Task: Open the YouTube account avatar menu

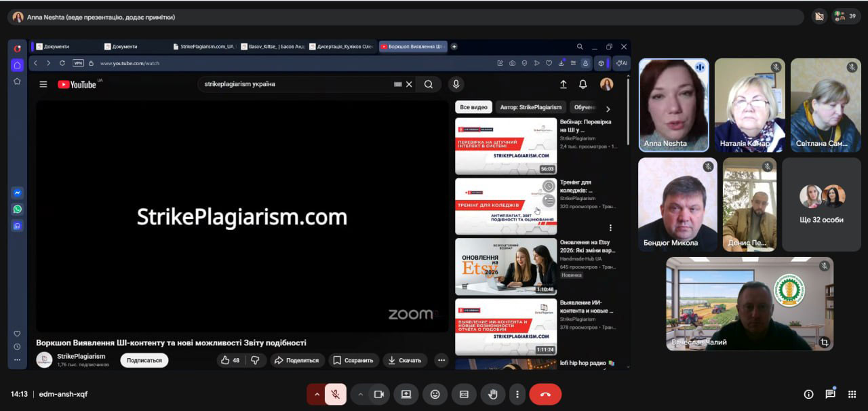Action: point(606,84)
